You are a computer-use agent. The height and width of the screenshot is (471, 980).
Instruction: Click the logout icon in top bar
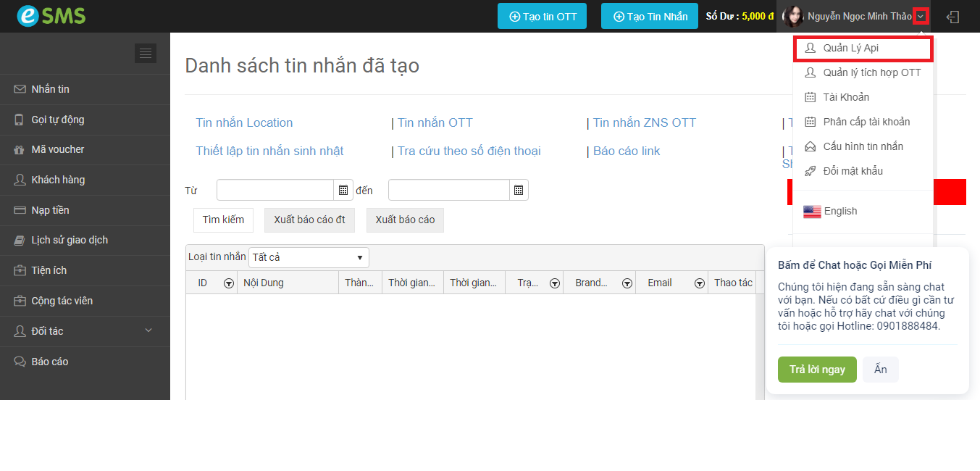coord(953,17)
